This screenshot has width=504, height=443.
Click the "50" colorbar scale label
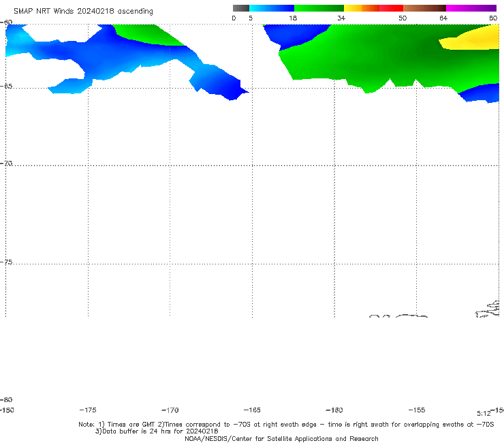[403, 18]
